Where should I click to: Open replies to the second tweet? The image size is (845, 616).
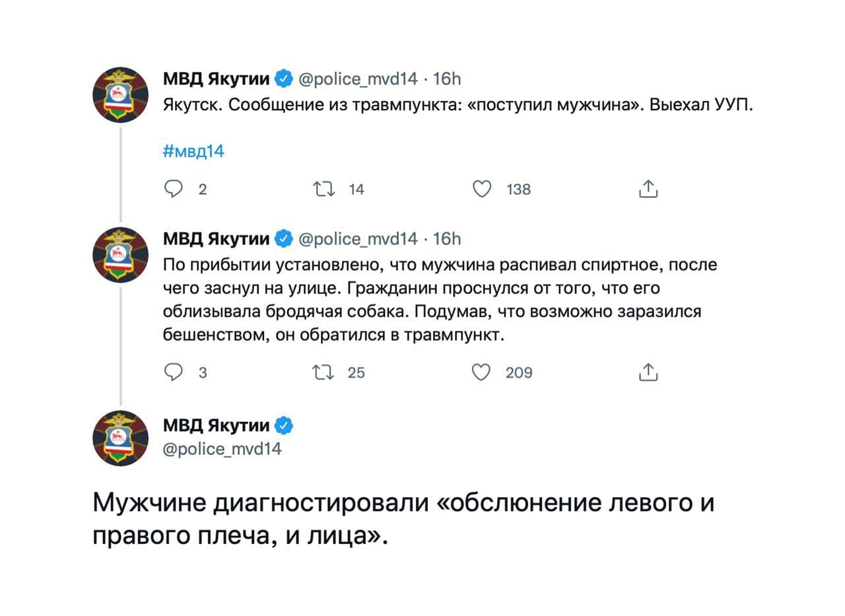(174, 372)
